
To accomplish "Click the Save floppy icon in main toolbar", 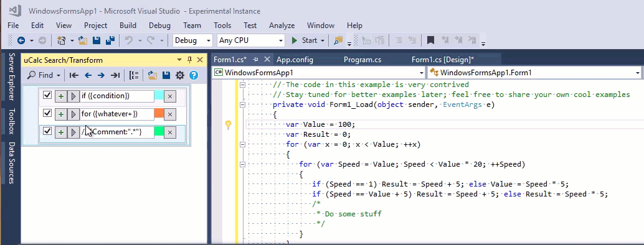I will (97, 40).
